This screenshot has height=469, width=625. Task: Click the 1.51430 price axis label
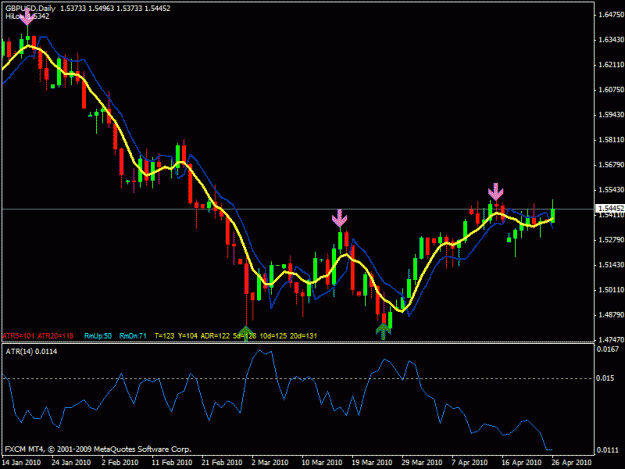610,265
